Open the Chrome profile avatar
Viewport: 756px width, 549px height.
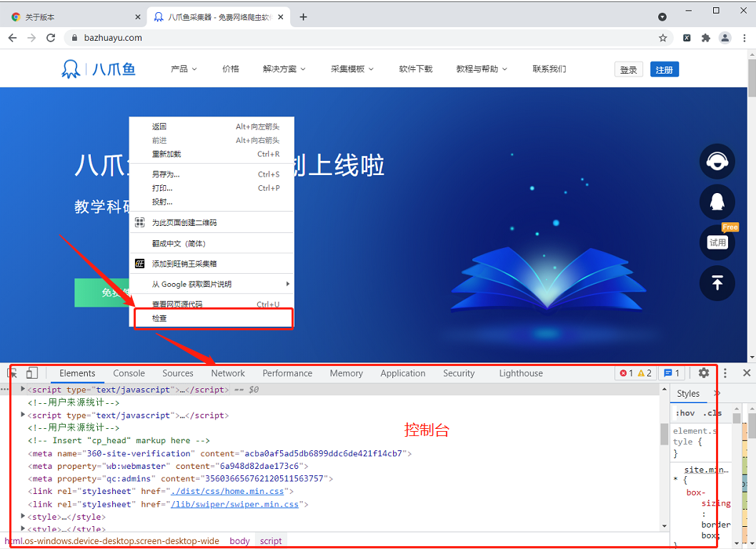(x=725, y=38)
